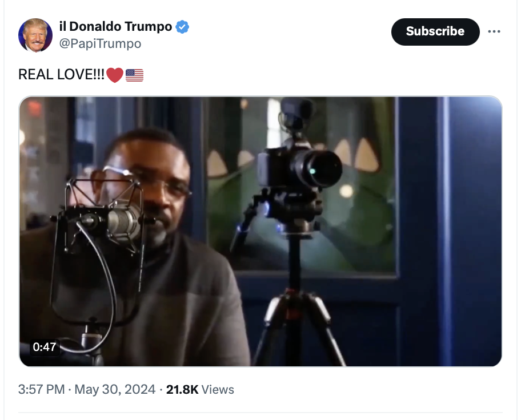
Task: Open the three-dot more options menu
Action: (x=494, y=31)
